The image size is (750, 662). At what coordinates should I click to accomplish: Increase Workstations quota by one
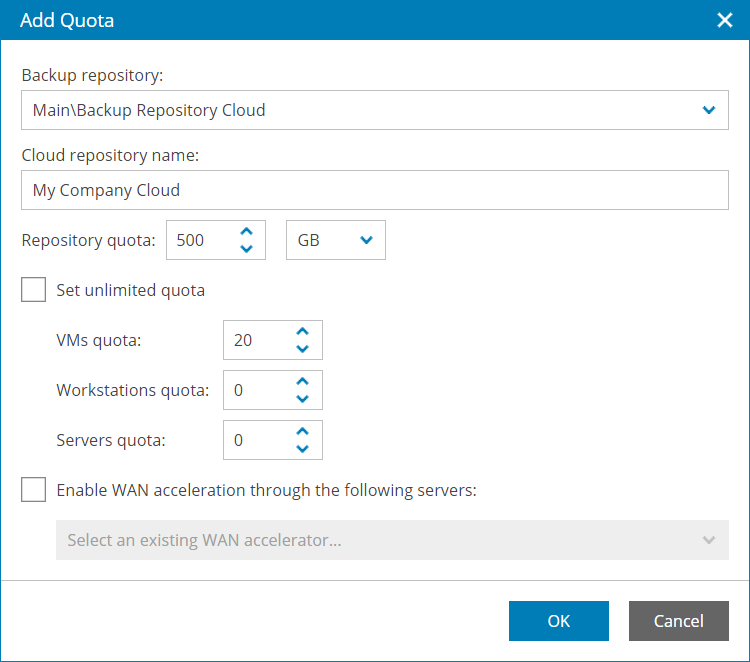[x=303, y=382]
